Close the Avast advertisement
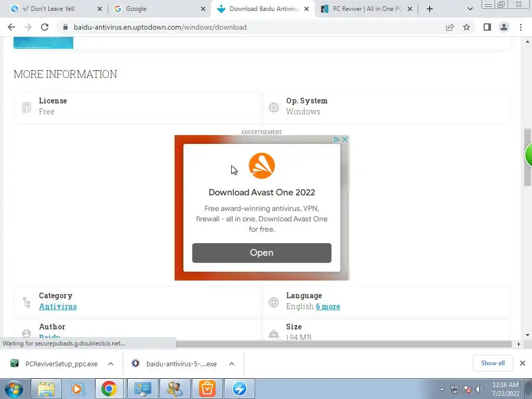The width and height of the screenshot is (532, 399). pos(345,139)
